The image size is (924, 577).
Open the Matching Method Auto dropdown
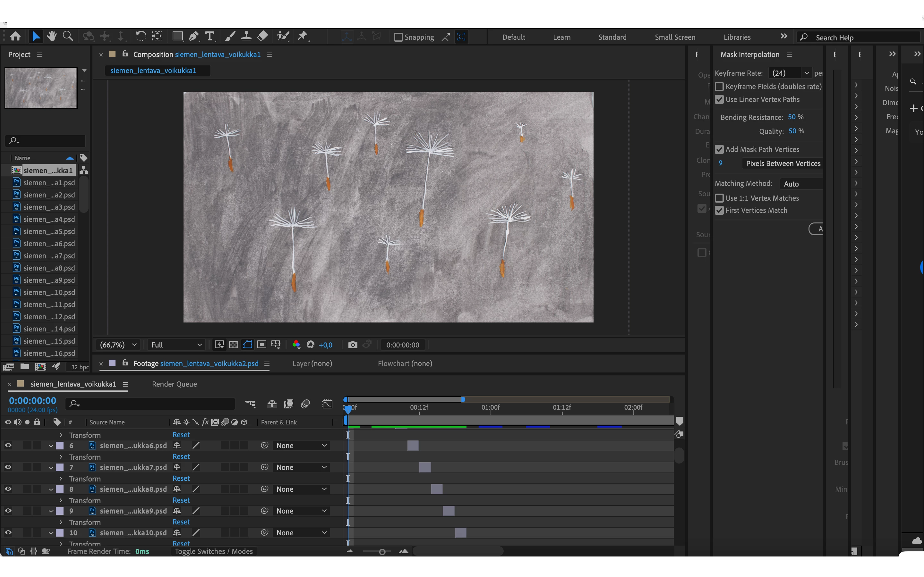tap(801, 184)
